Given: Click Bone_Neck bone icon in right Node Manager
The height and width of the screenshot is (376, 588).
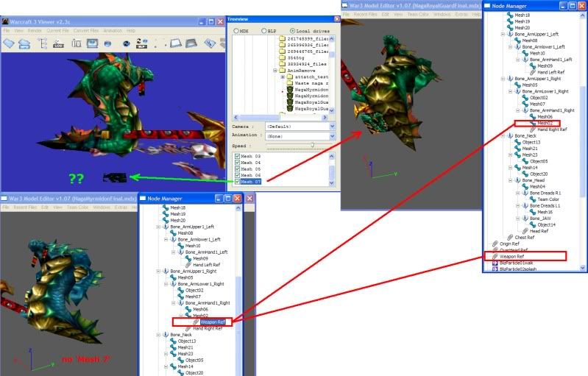Looking at the screenshot, I should pos(510,135).
